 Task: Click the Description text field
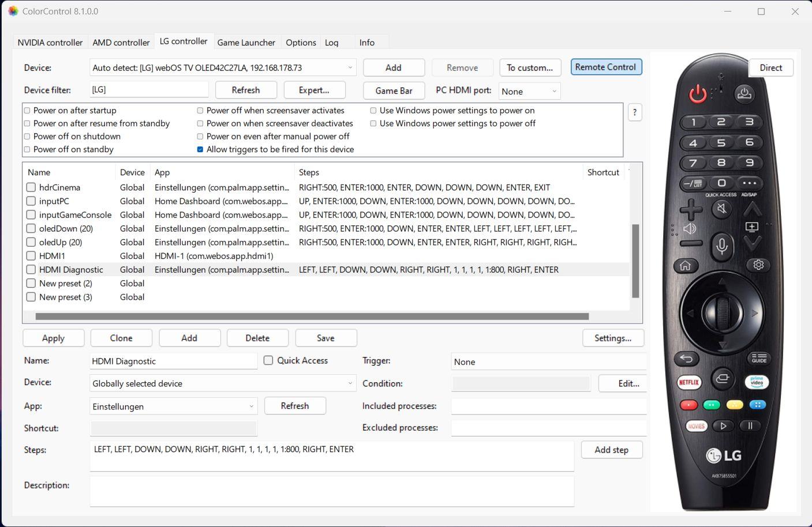pyautogui.click(x=332, y=491)
